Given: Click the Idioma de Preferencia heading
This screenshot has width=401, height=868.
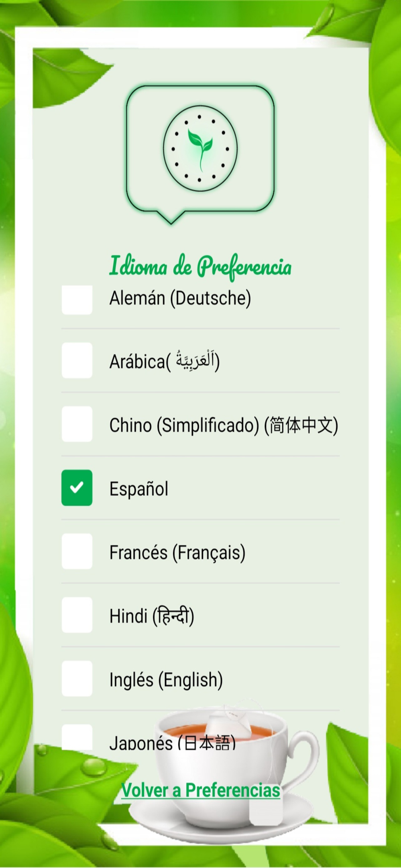Looking at the screenshot, I should (x=200, y=266).
